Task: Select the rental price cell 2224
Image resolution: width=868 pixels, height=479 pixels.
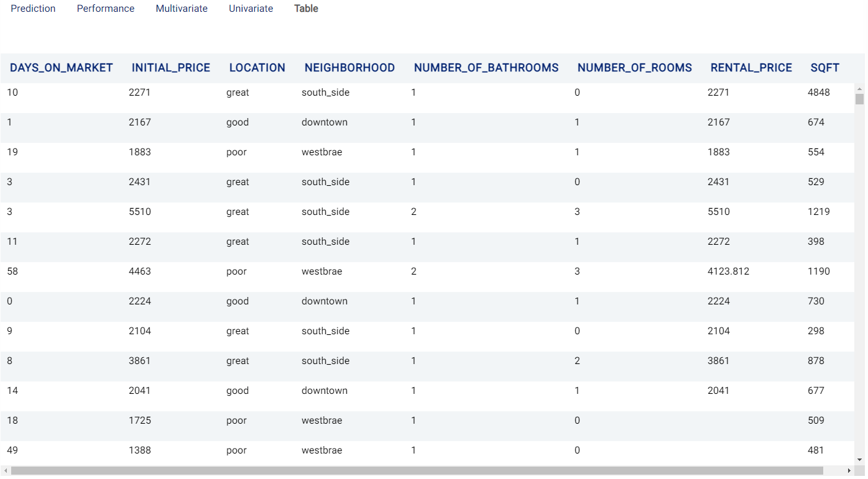Action: coord(719,301)
